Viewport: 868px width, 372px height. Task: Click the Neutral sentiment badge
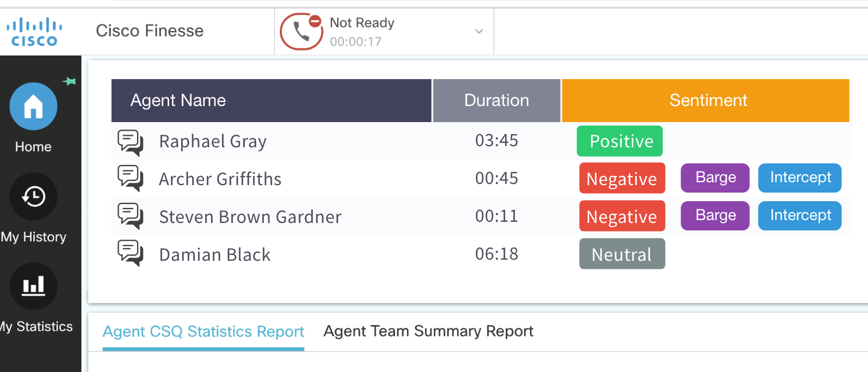tap(622, 254)
